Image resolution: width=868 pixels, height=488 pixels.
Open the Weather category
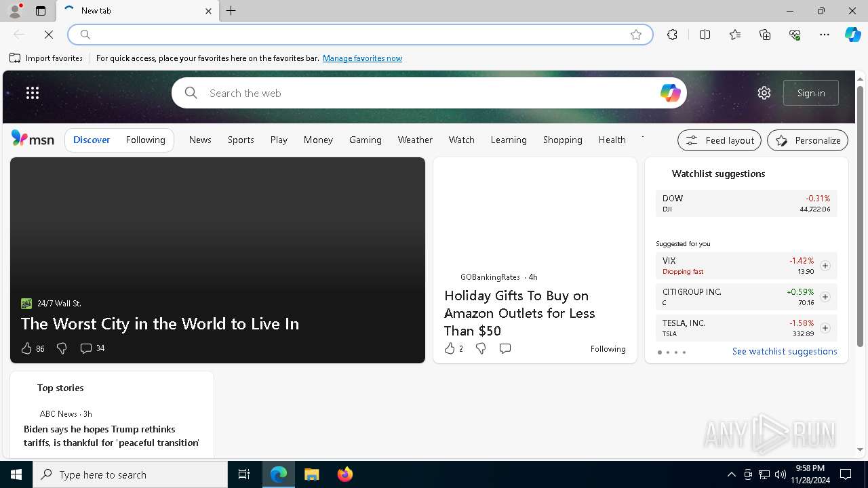click(x=415, y=140)
